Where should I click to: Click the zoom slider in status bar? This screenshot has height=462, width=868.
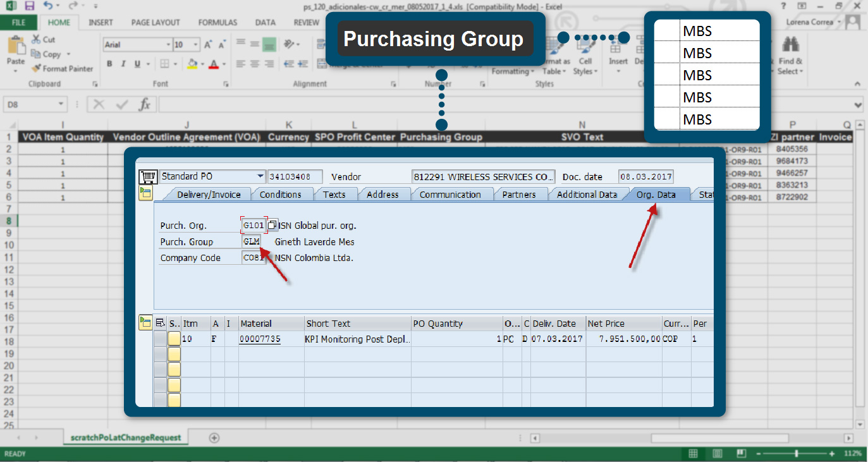tap(796, 454)
